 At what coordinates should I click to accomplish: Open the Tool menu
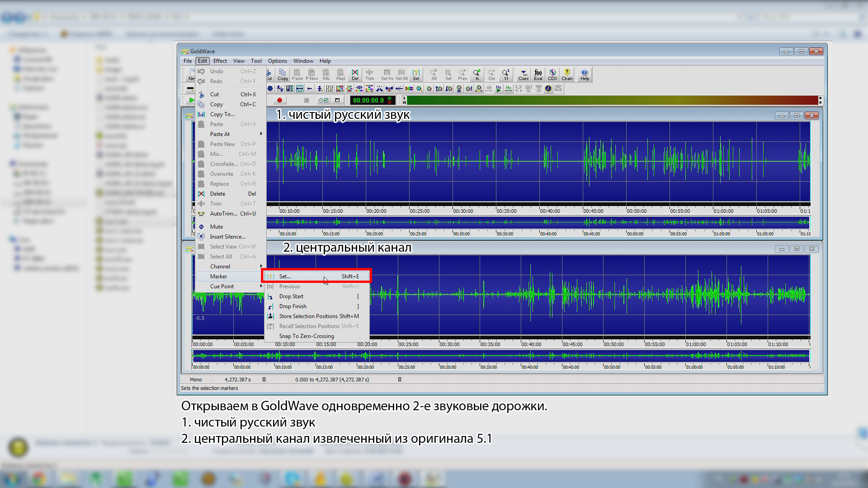256,61
